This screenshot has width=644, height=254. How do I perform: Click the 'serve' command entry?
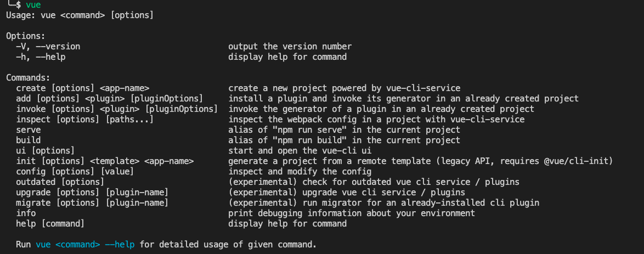[x=29, y=130]
